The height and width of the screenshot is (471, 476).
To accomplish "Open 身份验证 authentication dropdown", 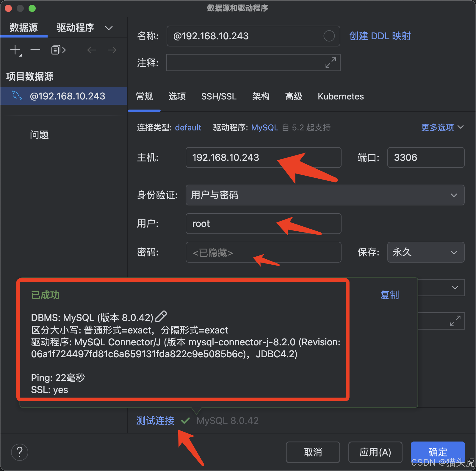I will (x=325, y=195).
